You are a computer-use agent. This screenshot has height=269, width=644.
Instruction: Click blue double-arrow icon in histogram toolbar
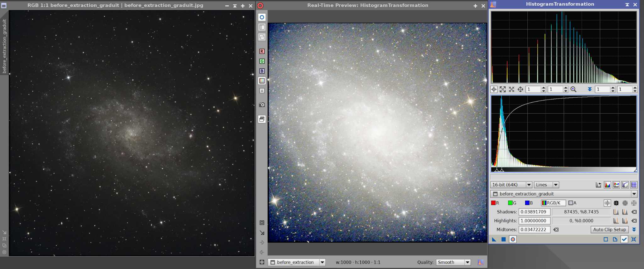[590, 89]
